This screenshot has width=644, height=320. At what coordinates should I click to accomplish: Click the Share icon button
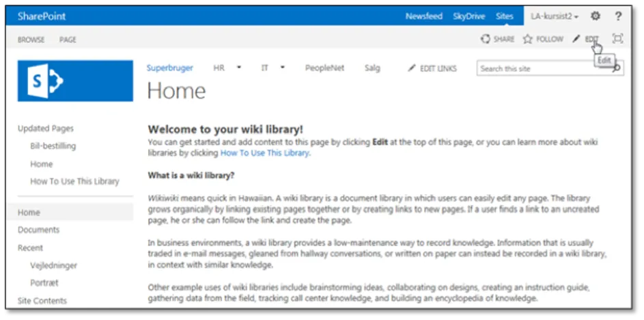pyautogui.click(x=497, y=39)
